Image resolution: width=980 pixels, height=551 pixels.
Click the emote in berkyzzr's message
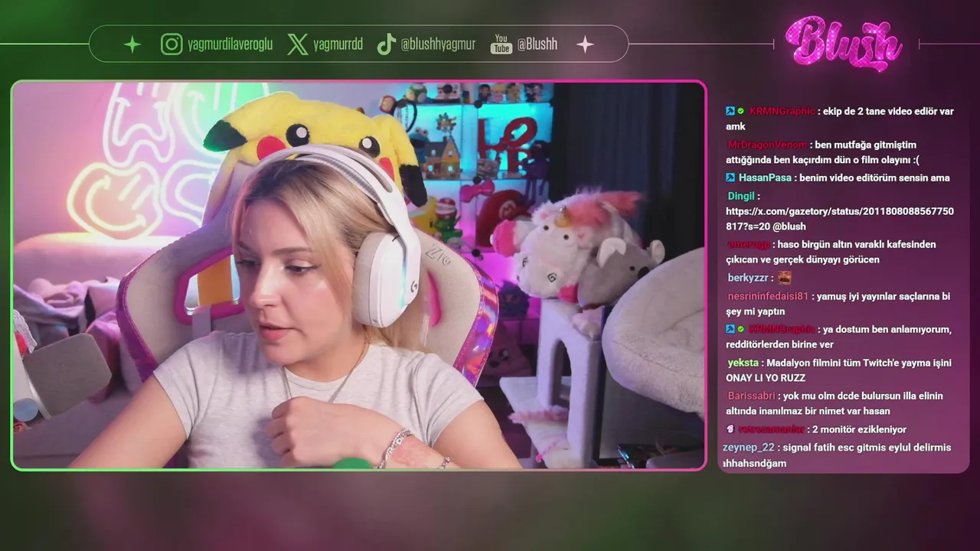click(x=784, y=278)
